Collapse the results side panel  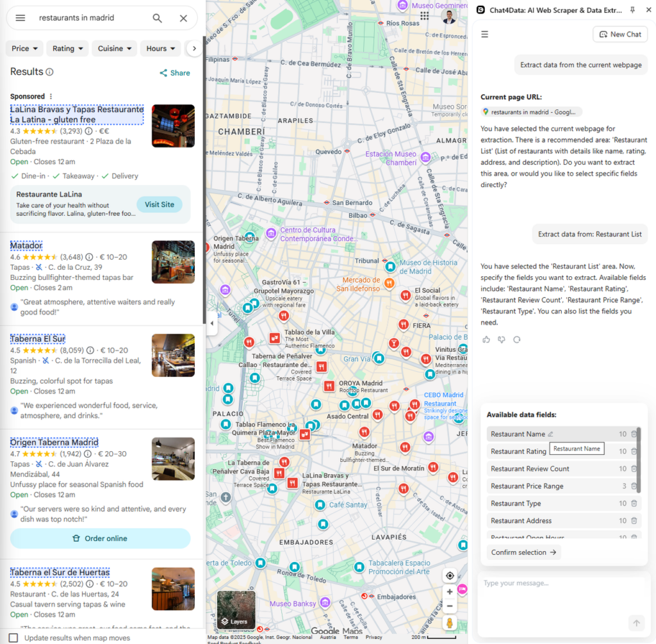pyautogui.click(x=211, y=323)
